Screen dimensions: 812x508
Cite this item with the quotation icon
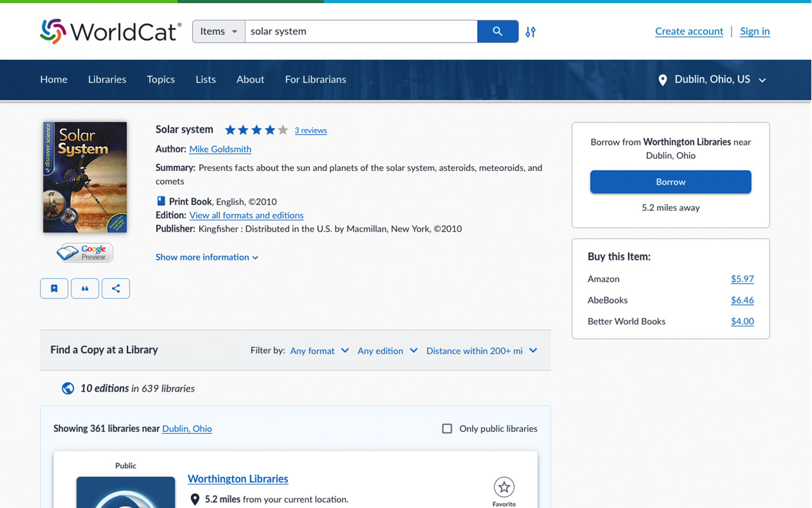pyautogui.click(x=85, y=288)
